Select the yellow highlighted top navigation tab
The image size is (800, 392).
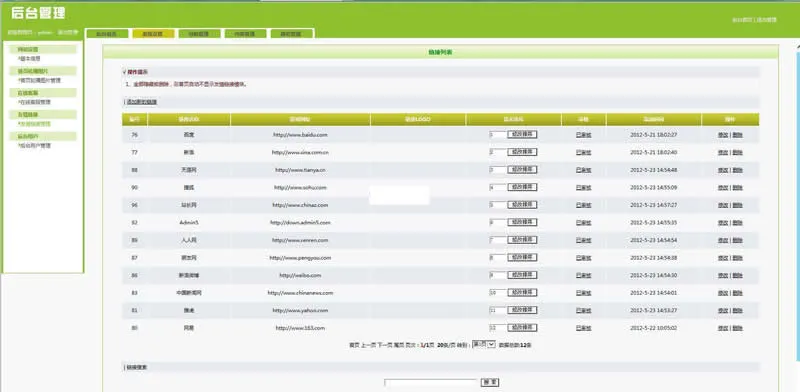(153, 34)
